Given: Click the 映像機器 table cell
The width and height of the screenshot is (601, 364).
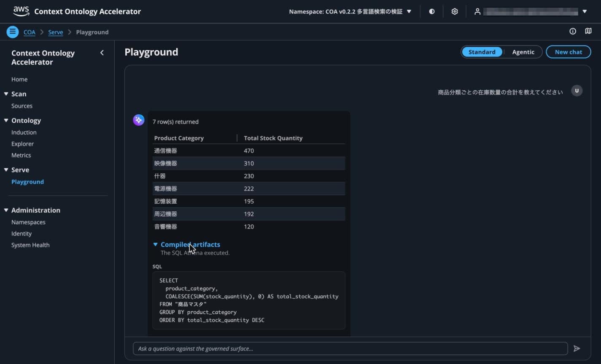Looking at the screenshot, I should point(165,163).
